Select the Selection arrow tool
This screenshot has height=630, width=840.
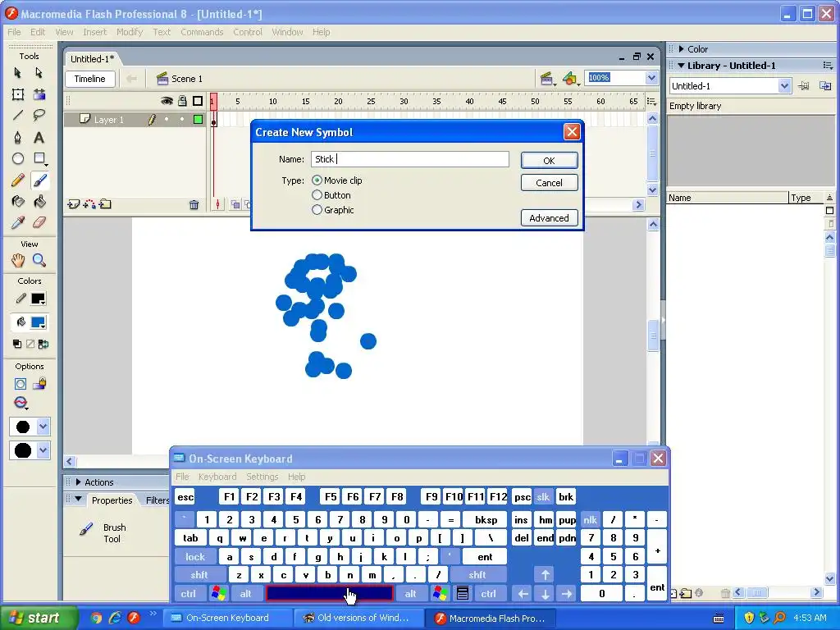pos(18,73)
